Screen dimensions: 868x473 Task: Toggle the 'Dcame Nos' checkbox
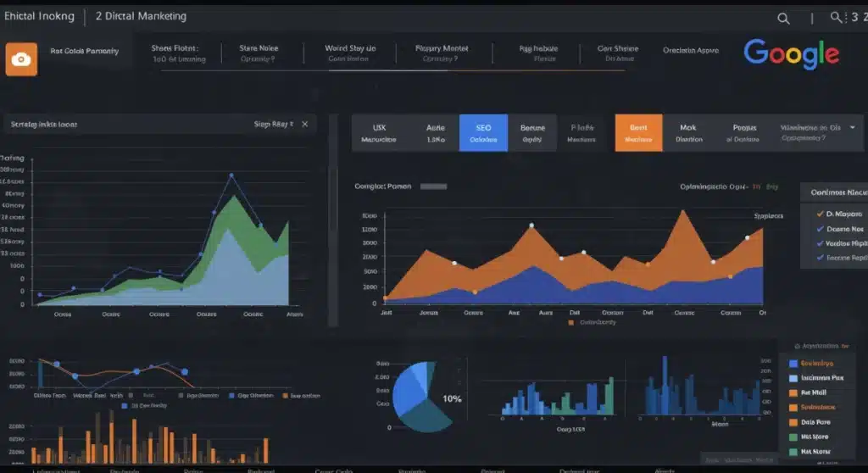[820, 228]
